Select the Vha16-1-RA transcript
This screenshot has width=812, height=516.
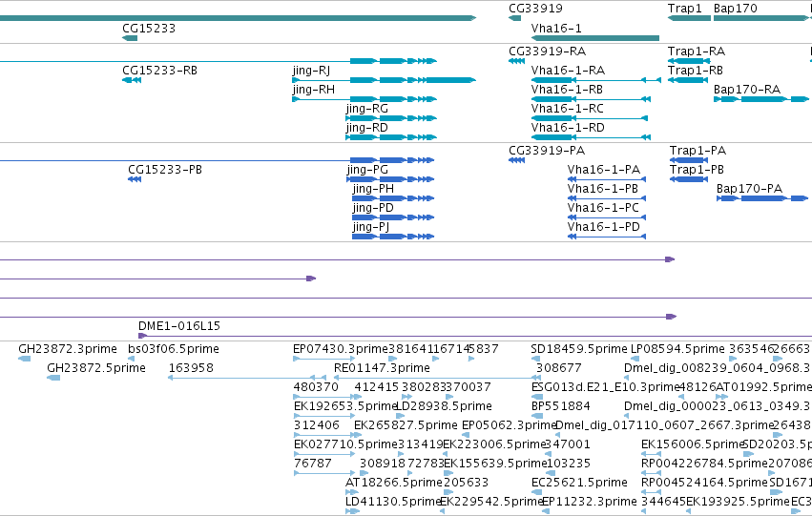[x=568, y=71]
